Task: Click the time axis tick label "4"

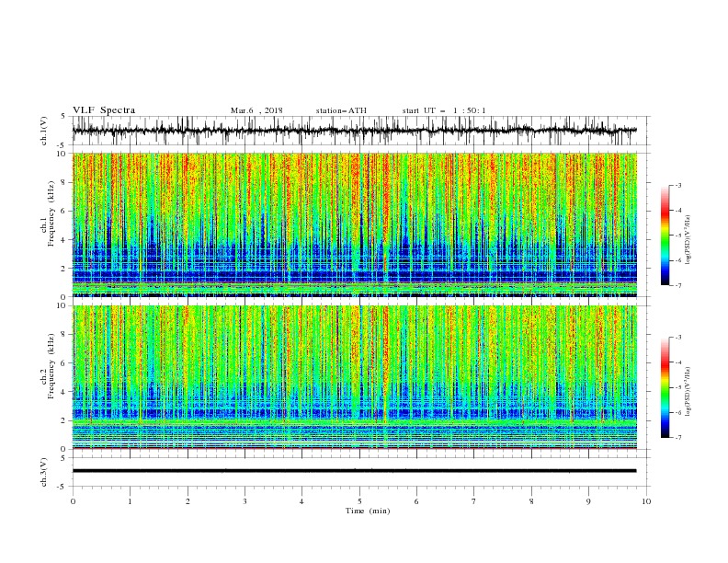Action: click(301, 501)
